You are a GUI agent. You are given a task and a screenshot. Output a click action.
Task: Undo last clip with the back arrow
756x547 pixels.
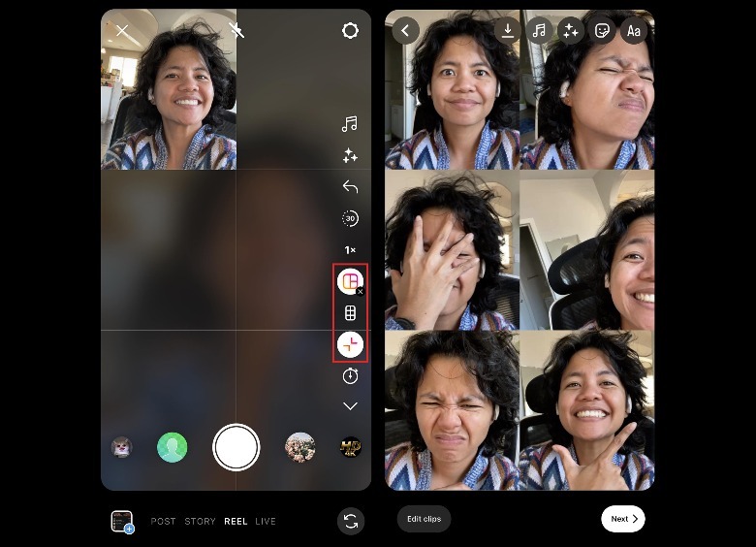click(x=350, y=186)
